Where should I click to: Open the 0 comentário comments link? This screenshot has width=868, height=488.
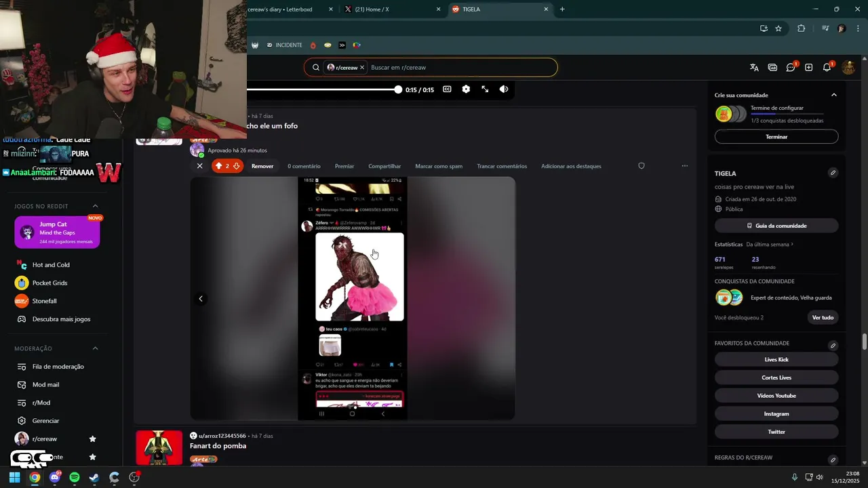[x=304, y=166]
